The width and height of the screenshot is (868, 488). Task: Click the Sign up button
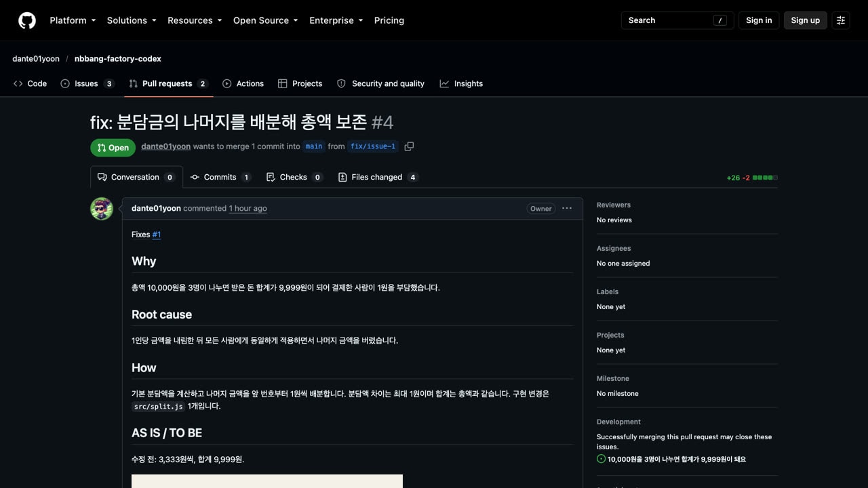point(805,20)
